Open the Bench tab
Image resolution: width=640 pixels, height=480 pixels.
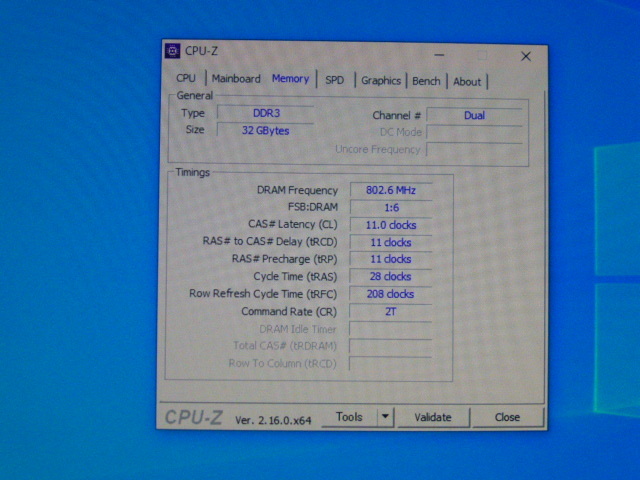426,81
